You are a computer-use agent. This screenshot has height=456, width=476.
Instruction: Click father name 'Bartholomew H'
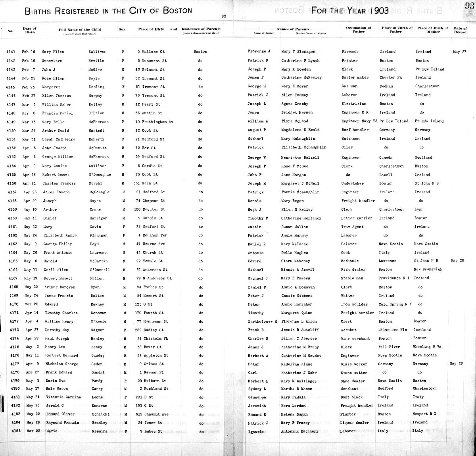[262, 321]
